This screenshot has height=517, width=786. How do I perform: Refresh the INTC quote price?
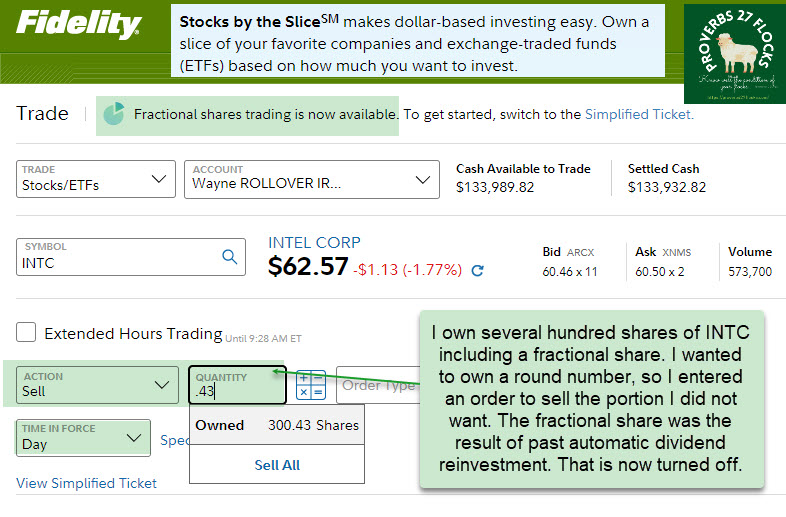(x=477, y=270)
